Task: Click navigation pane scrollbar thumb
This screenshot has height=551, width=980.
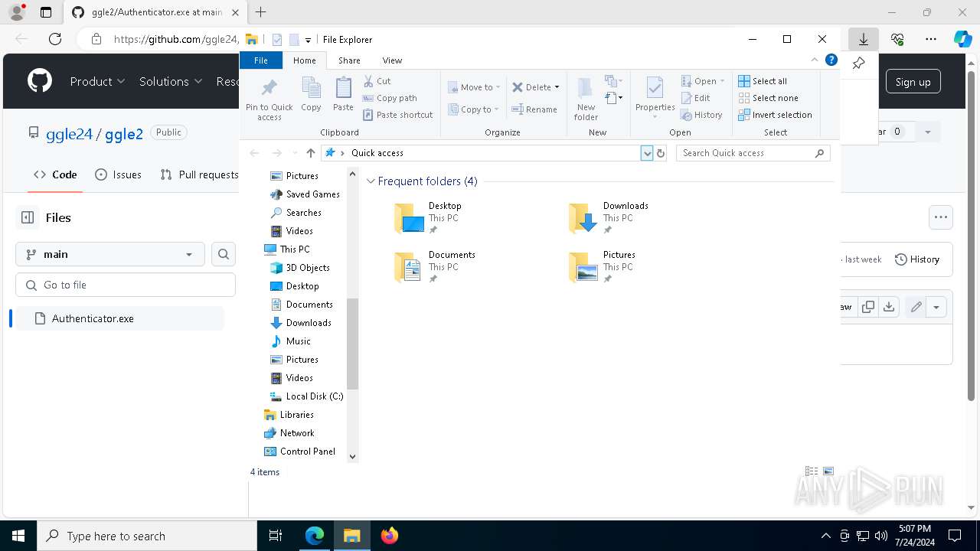Action: pos(352,344)
